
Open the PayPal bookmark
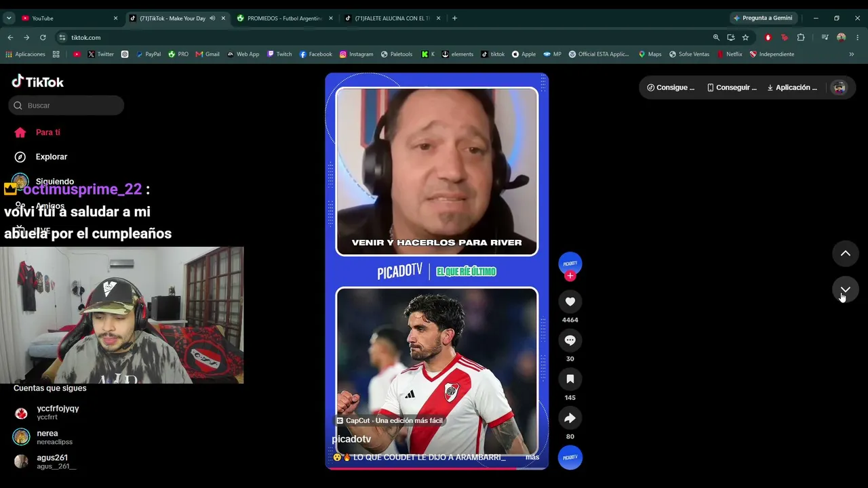(149, 54)
